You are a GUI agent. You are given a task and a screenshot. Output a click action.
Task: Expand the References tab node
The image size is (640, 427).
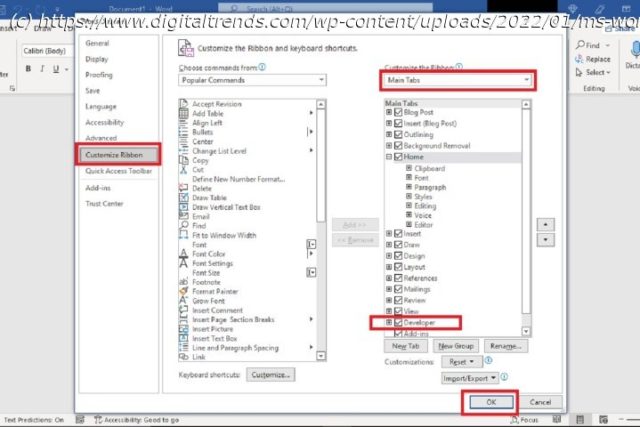click(x=389, y=278)
